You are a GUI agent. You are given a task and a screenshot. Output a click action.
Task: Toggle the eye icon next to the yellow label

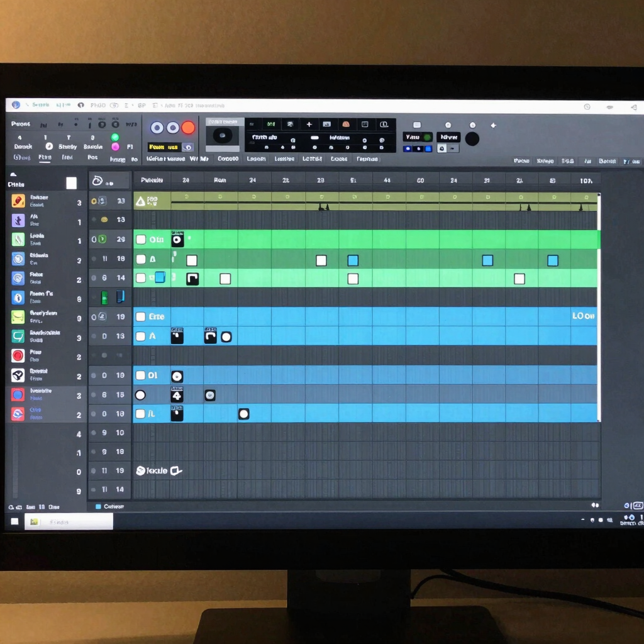pos(187,147)
